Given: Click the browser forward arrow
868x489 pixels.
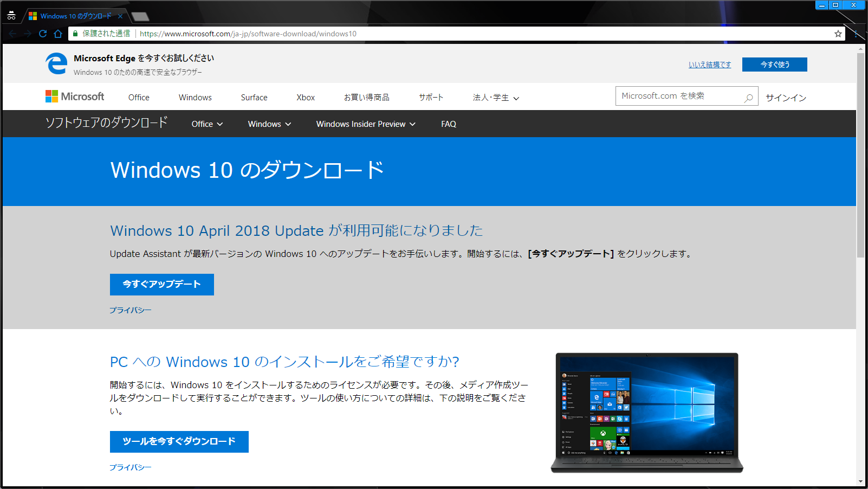Looking at the screenshot, I should (x=28, y=34).
